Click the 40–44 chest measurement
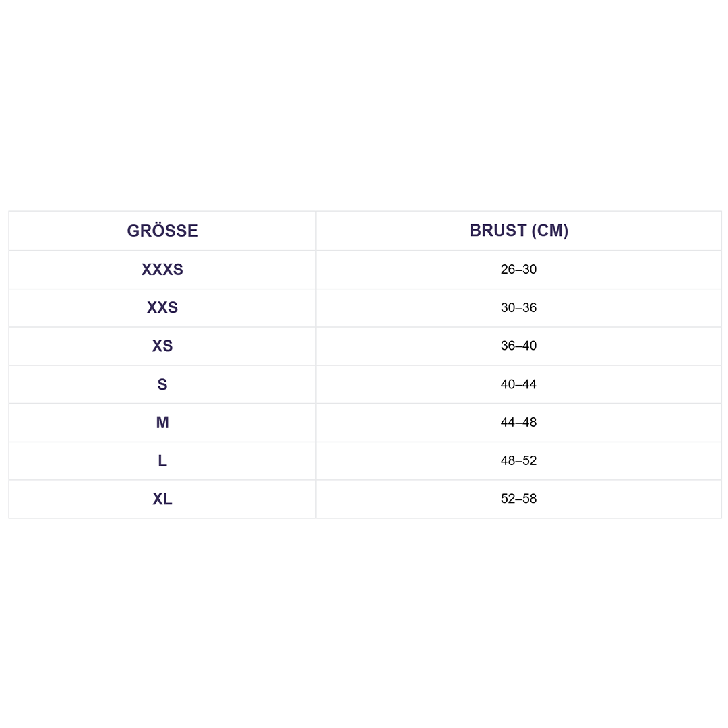This screenshot has height=728, width=728. point(518,384)
